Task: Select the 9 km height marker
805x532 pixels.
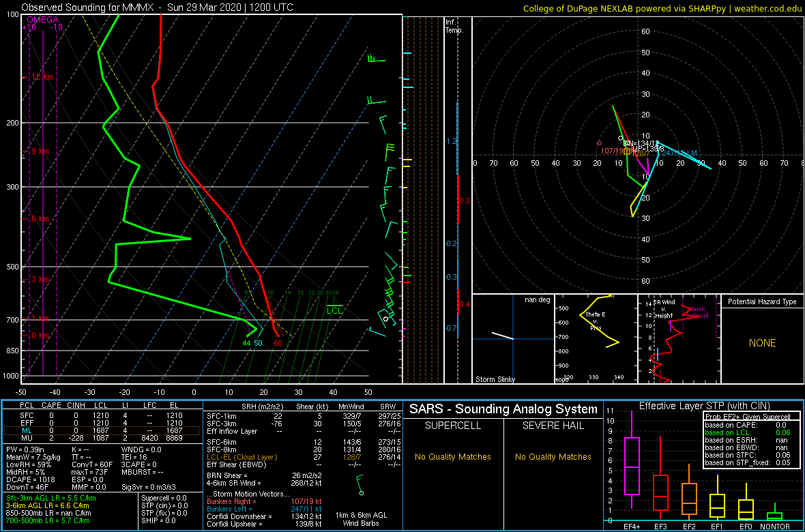Action: click(42, 151)
